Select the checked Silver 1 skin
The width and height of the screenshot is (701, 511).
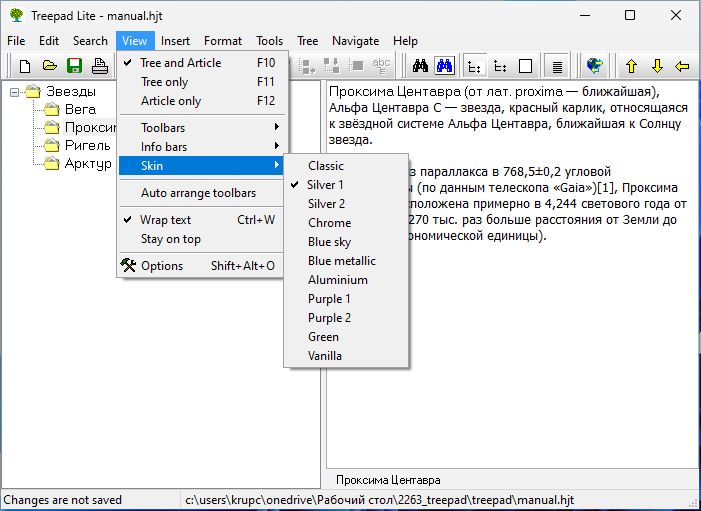[x=346, y=185]
